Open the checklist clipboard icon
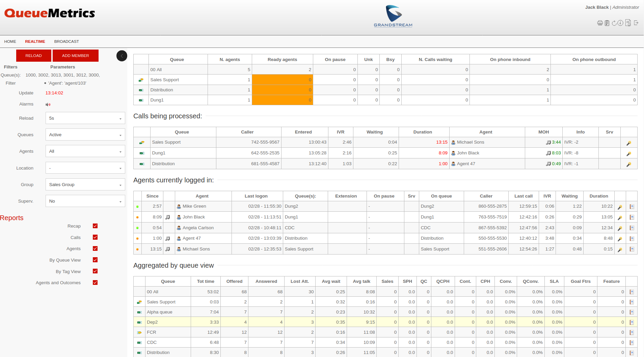Viewport: 644px width, 357px height. [607, 23]
